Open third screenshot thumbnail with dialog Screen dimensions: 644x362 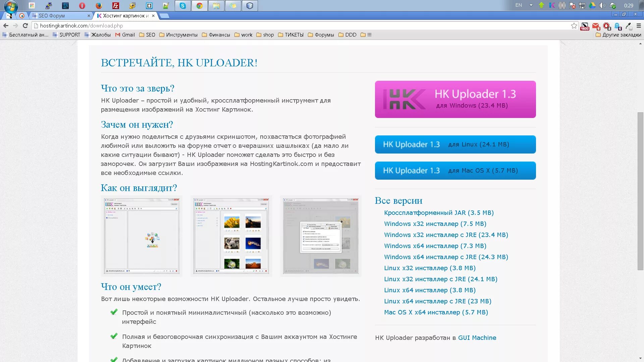pyautogui.click(x=321, y=236)
